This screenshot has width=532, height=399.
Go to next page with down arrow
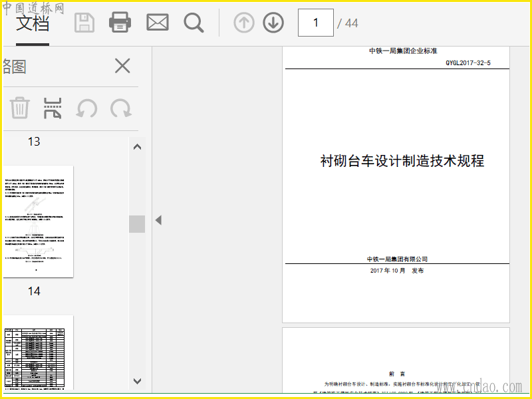coord(273,23)
